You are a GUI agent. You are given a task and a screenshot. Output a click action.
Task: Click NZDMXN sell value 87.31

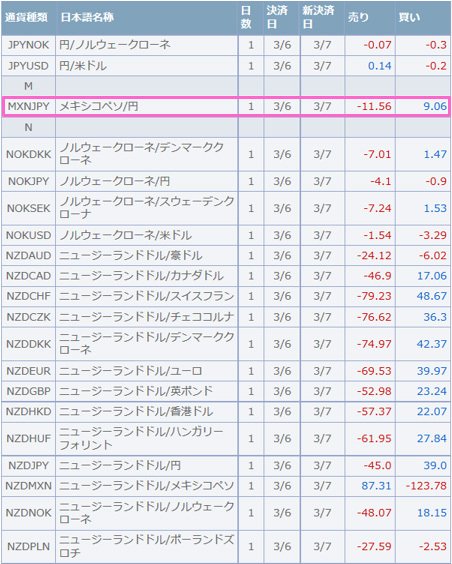point(376,486)
